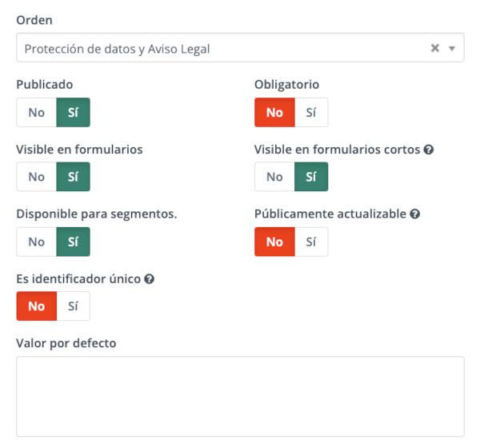480x448 pixels.
Task: Select Sí for Visible en formularios cortos
Action: 311,177
